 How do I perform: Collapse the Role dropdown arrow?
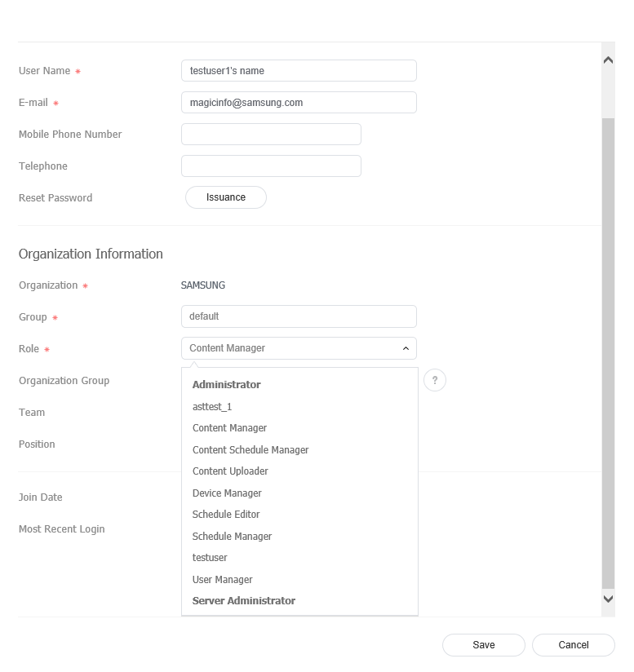tap(406, 348)
